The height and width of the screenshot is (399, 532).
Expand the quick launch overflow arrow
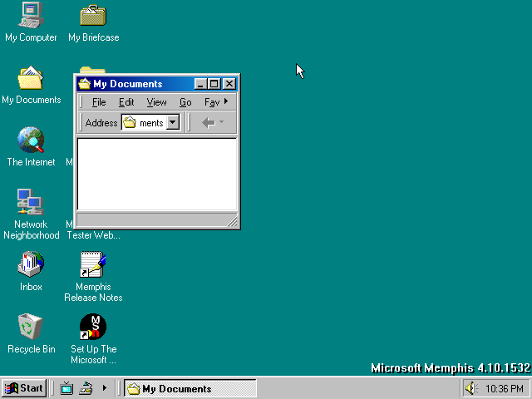(x=105, y=387)
